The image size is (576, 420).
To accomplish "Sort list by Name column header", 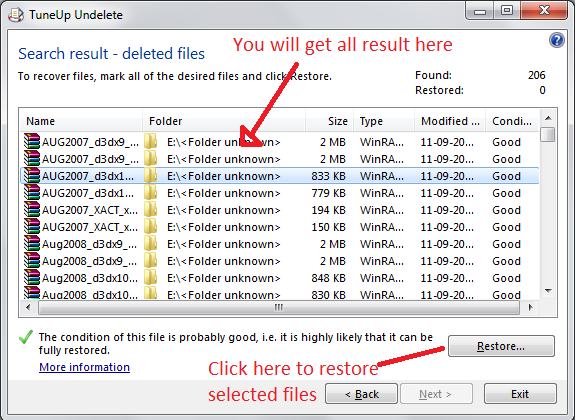I will (81, 121).
